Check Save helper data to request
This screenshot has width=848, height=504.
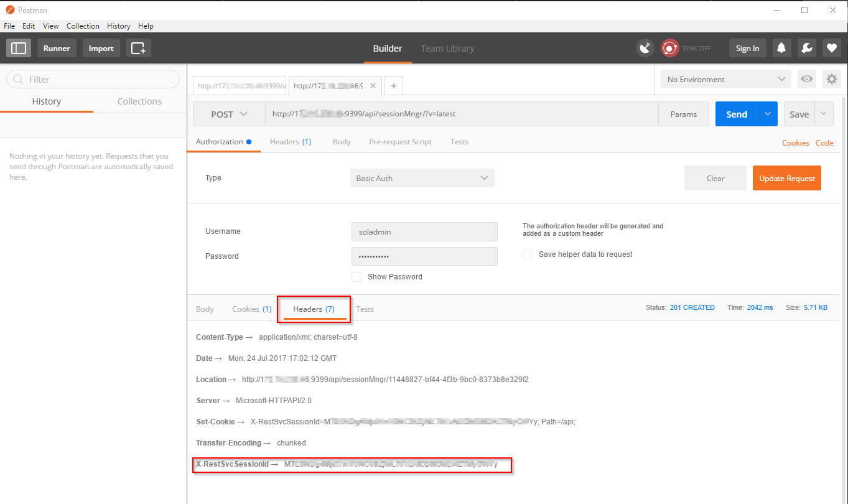528,254
